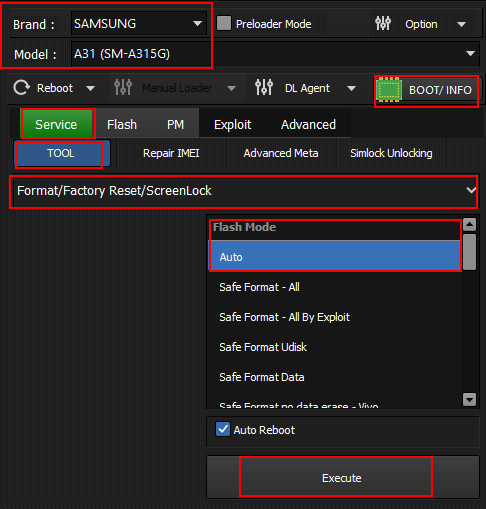The width and height of the screenshot is (486, 509).
Task: Select Safe Format - All By Exploit
Action: (x=334, y=317)
